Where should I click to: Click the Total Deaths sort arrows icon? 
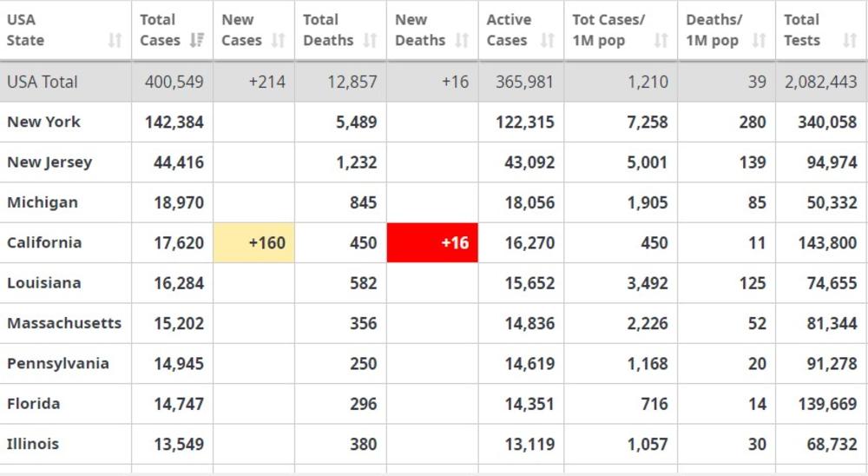[370, 40]
